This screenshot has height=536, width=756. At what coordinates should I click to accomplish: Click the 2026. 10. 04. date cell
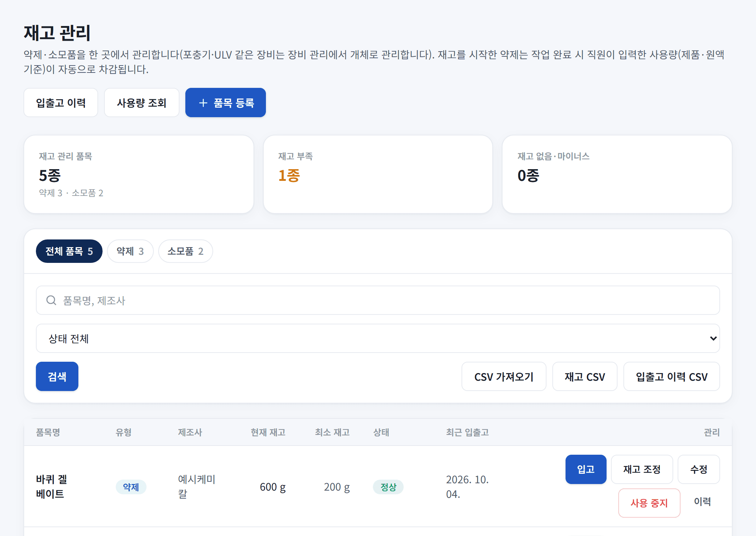[467, 487]
